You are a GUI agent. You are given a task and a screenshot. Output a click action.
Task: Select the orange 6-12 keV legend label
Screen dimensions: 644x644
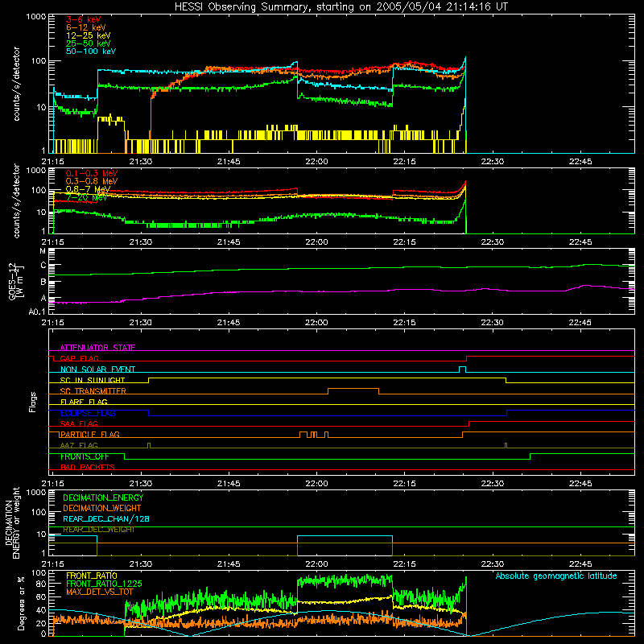tap(86, 27)
